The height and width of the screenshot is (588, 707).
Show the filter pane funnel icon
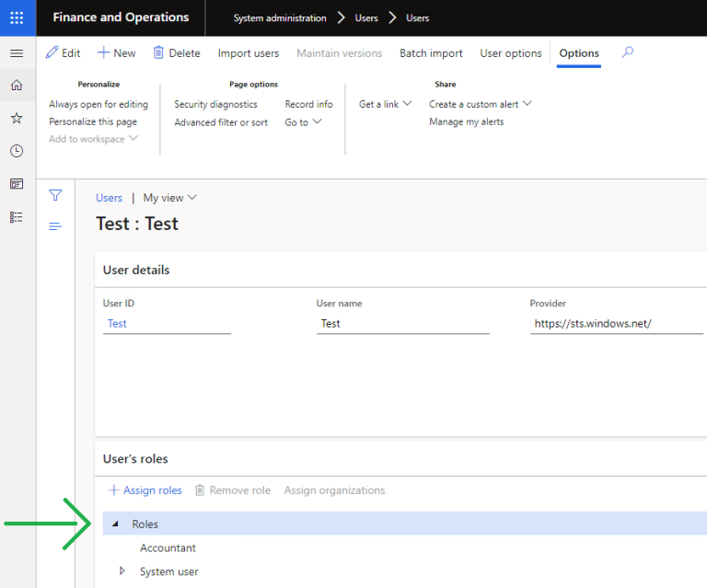pos(55,195)
